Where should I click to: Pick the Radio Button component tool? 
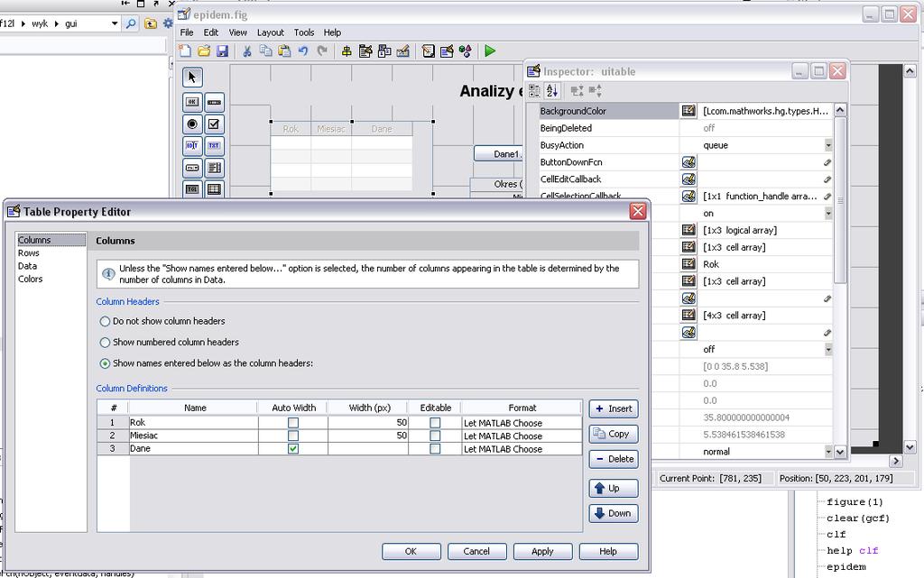coord(192,124)
